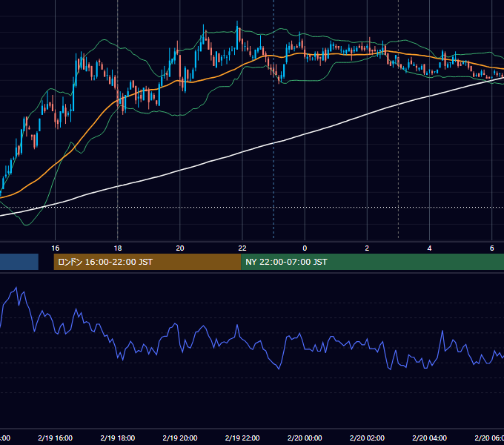Click hour label 4 under price chart

[x=429, y=248]
